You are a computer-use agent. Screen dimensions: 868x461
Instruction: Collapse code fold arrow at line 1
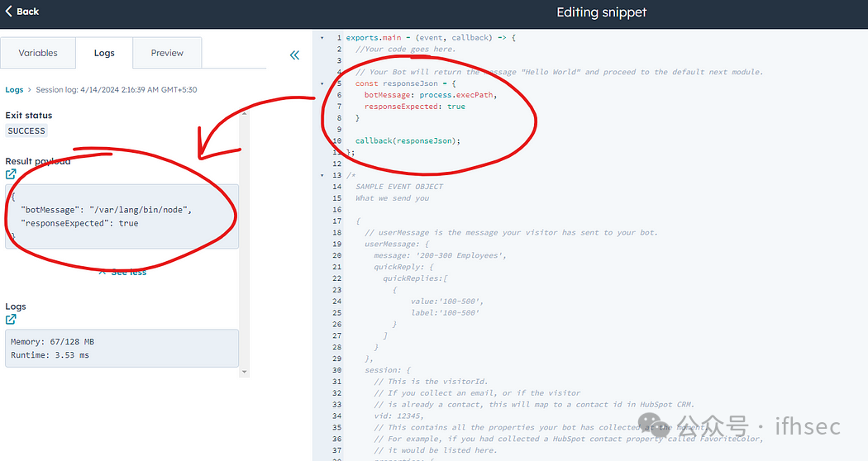tap(322, 38)
